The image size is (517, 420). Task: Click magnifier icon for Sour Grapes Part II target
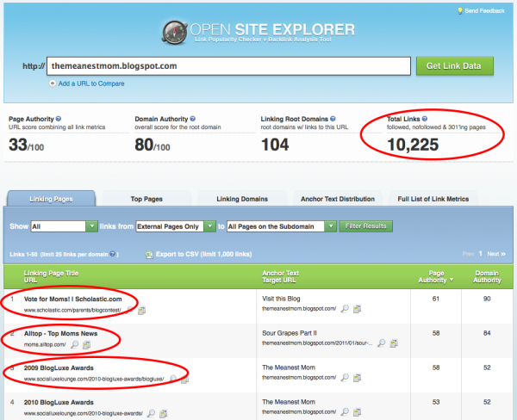(381, 343)
